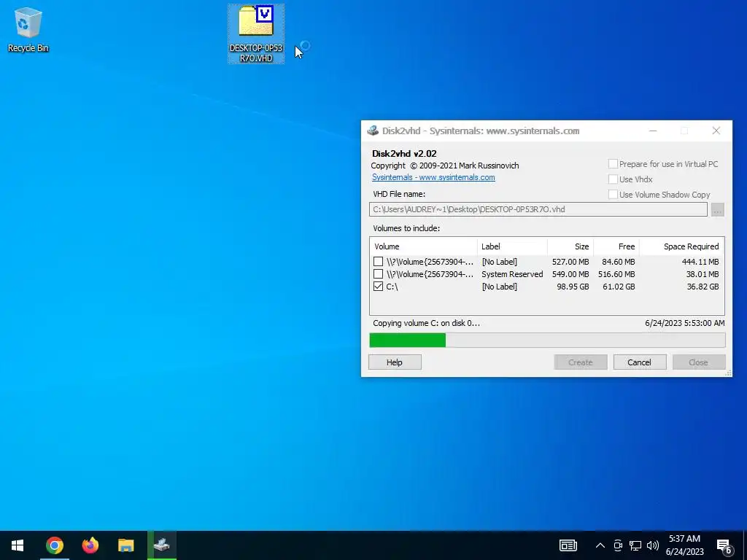Click the VHD File name input field
The width and height of the screenshot is (747, 560).
pos(538,209)
